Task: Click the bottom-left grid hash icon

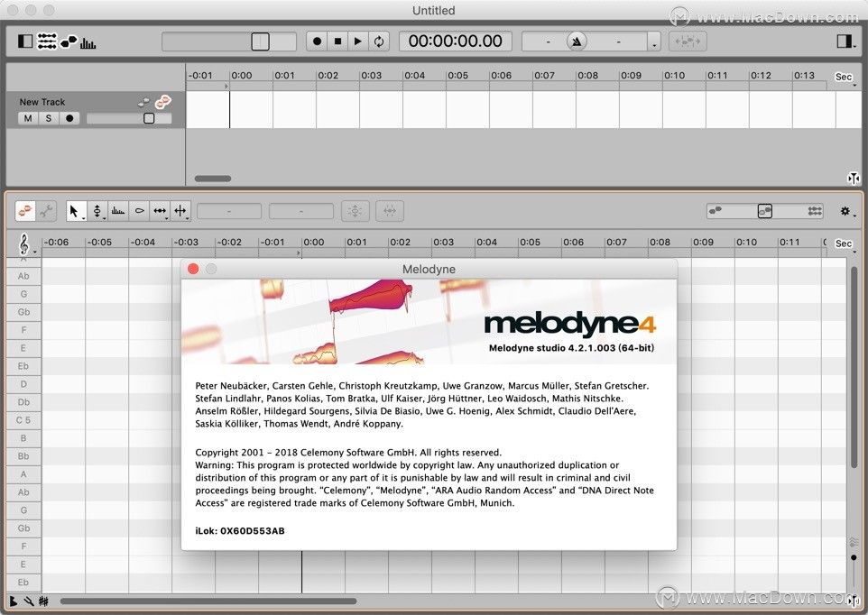Action: coord(43,601)
